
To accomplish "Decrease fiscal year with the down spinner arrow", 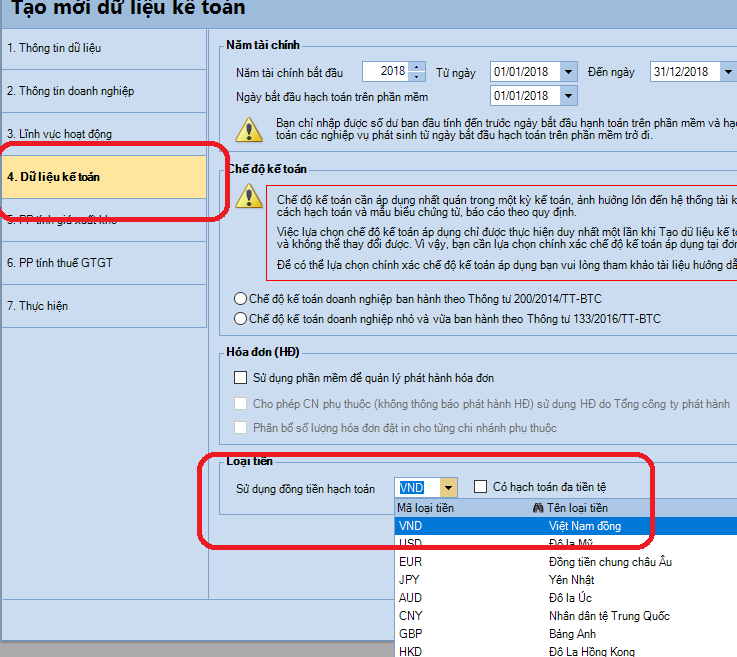I will (x=416, y=77).
